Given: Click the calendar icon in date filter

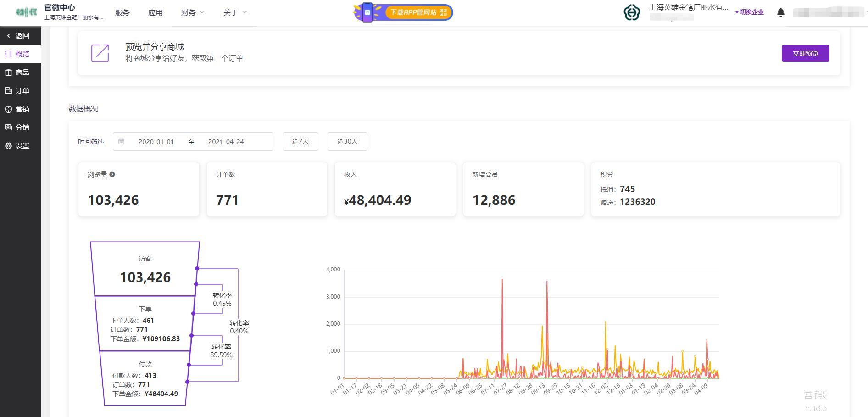Looking at the screenshot, I should (x=122, y=141).
